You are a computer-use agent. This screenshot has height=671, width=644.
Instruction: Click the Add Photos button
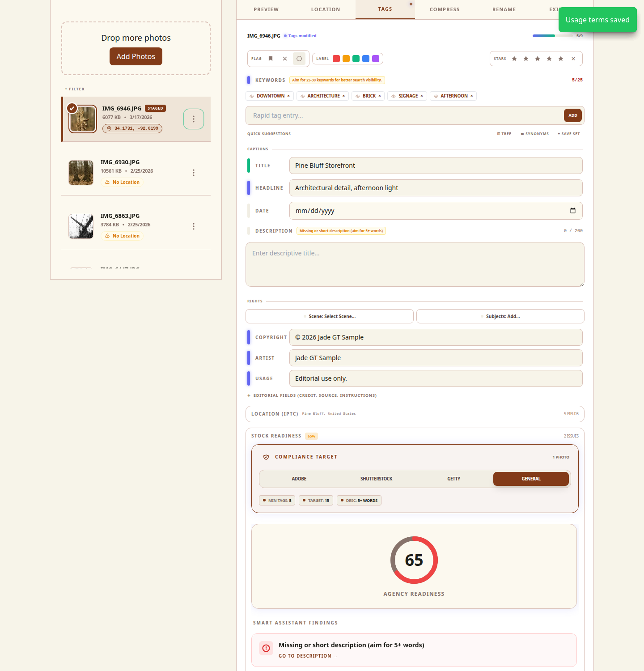[x=136, y=56]
